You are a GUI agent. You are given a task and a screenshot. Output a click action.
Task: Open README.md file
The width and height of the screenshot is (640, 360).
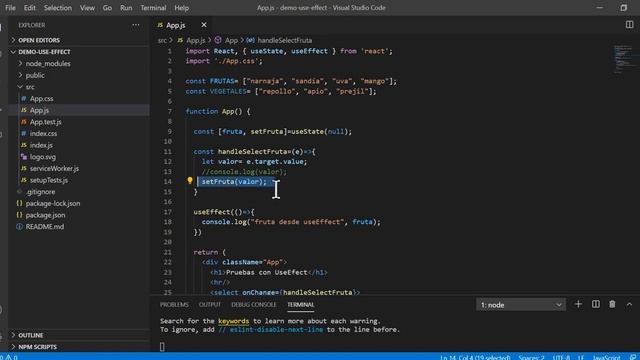click(44, 227)
